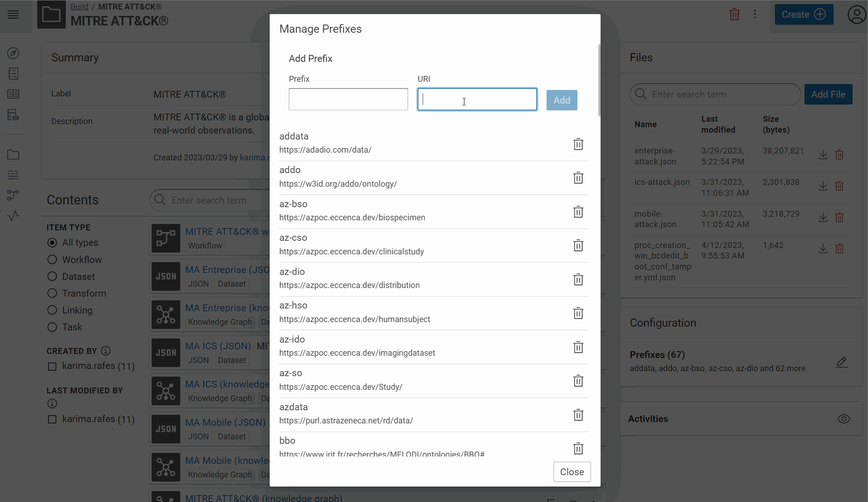Download the enterprise-attack.json file
This screenshot has height=502, width=868.
pyautogui.click(x=823, y=155)
